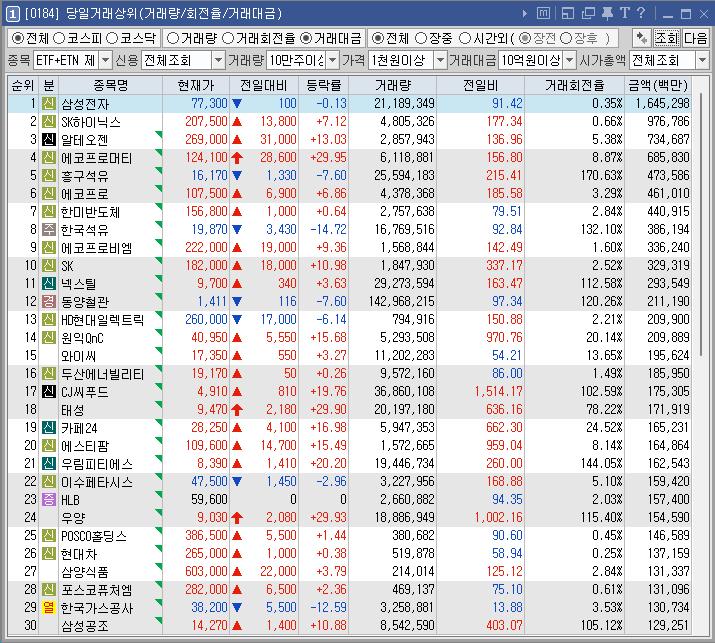
Task: Click the 주 badge on 한국석유 row
Action: click(49, 229)
